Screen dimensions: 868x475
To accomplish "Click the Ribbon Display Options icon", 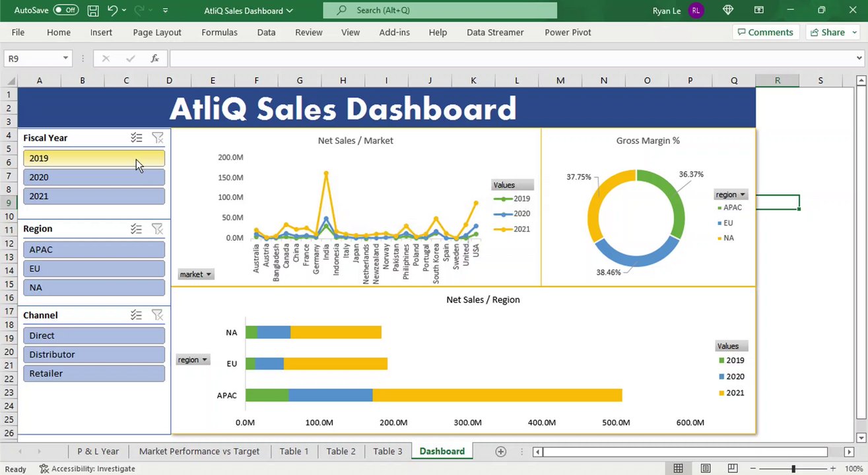I will coord(758,11).
